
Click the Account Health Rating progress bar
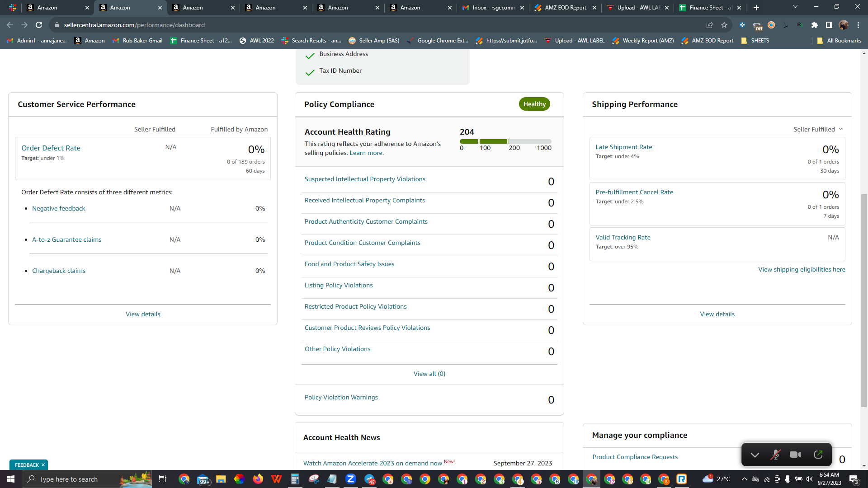tap(505, 141)
